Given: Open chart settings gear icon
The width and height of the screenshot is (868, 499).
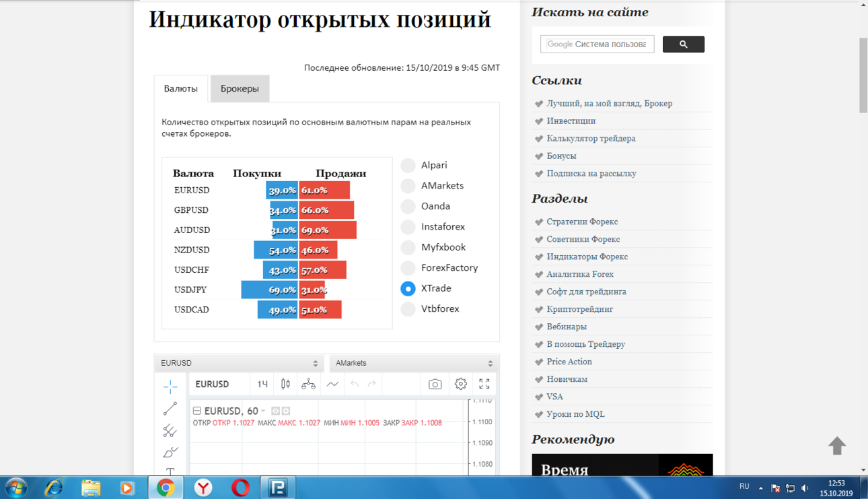Looking at the screenshot, I should [x=460, y=384].
